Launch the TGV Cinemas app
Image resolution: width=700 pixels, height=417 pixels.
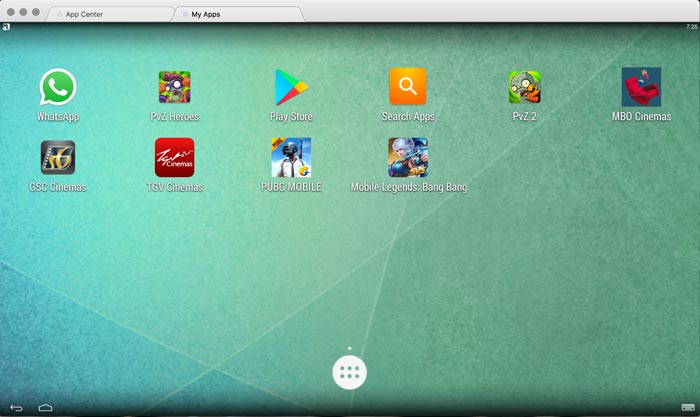click(175, 157)
